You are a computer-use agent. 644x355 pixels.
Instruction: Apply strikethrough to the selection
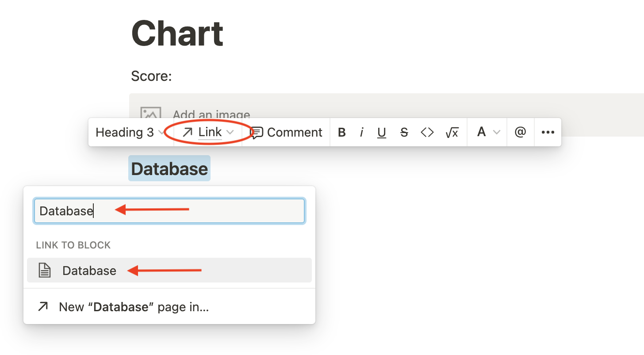point(404,132)
